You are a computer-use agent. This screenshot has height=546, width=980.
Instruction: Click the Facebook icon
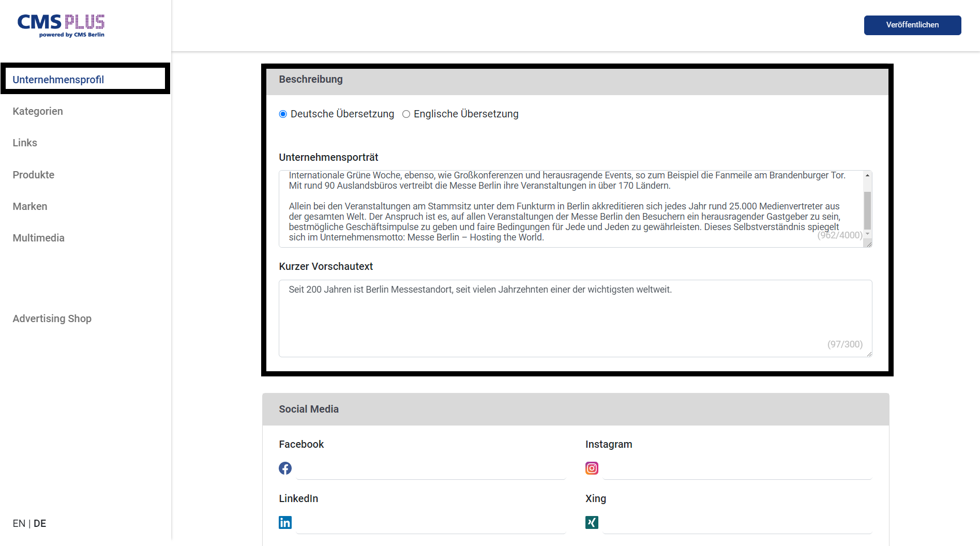pyautogui.click(x=285, y=468)
